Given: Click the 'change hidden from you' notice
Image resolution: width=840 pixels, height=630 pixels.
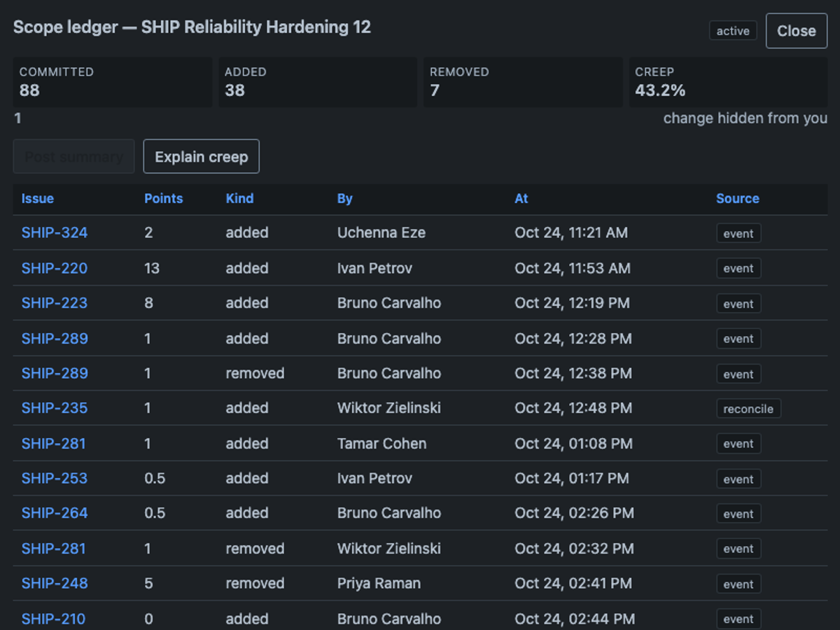Looking at the screenshot, I should click(x=745, y=118).
